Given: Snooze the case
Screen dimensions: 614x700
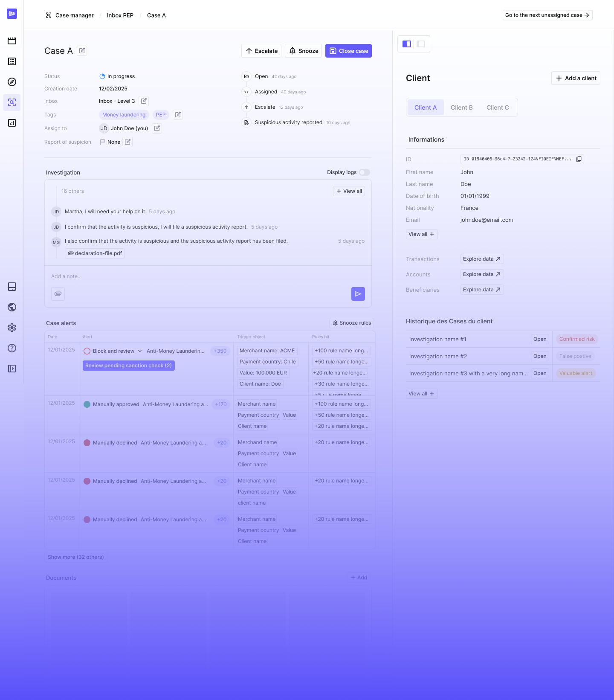Looking at the screenshot, I should [304, 51].
